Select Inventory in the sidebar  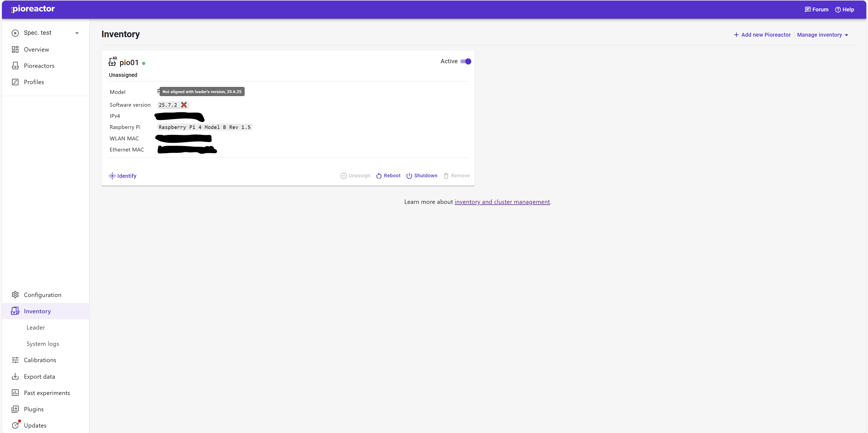46,311
